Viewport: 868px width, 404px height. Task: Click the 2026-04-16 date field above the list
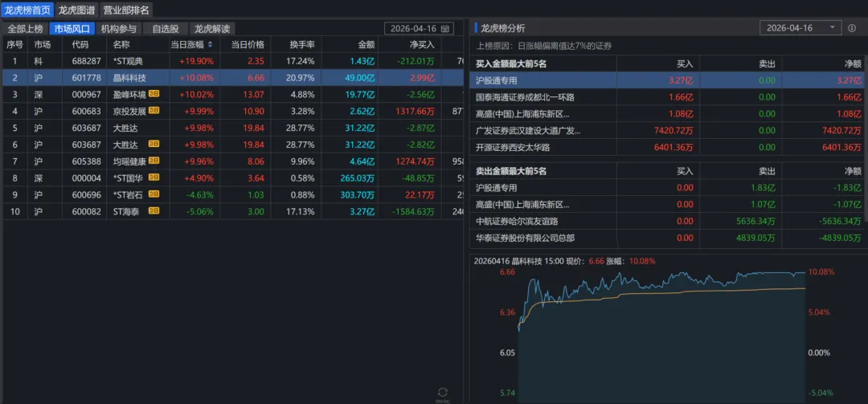click(x=419, y=28)
